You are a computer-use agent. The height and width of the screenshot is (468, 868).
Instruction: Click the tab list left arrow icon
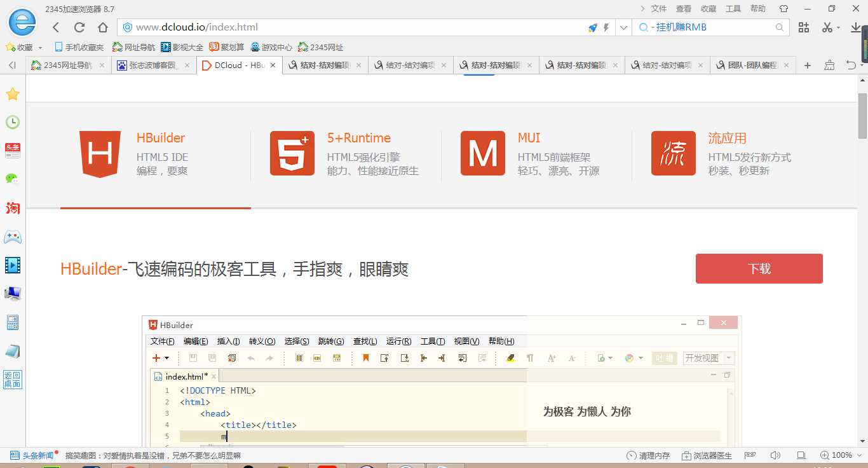click(x=12, y=65)
